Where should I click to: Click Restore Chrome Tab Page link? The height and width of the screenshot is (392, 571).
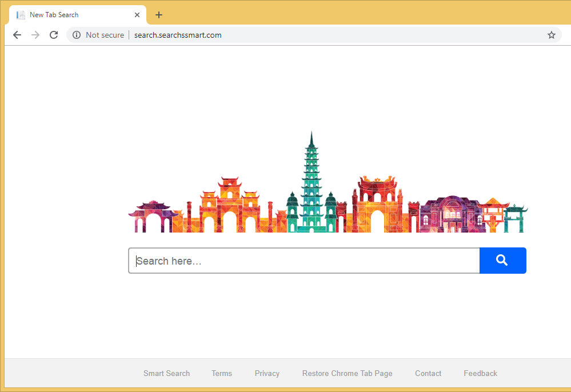click(347, 373)
